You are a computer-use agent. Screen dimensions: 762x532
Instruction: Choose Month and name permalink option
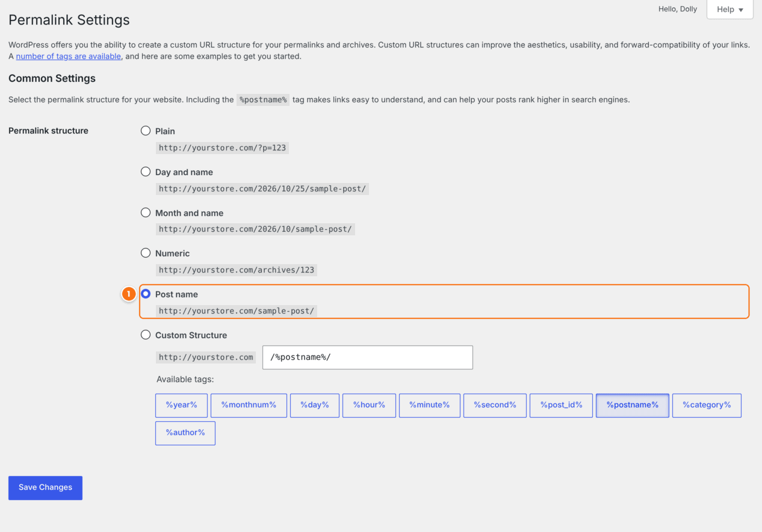click(146, 212)
